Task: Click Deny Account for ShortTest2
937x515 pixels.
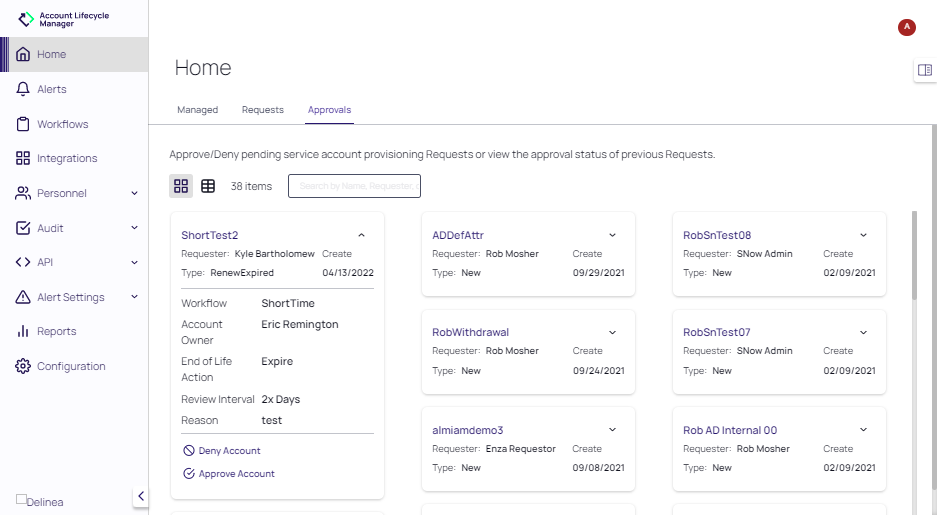Action: 229,451
